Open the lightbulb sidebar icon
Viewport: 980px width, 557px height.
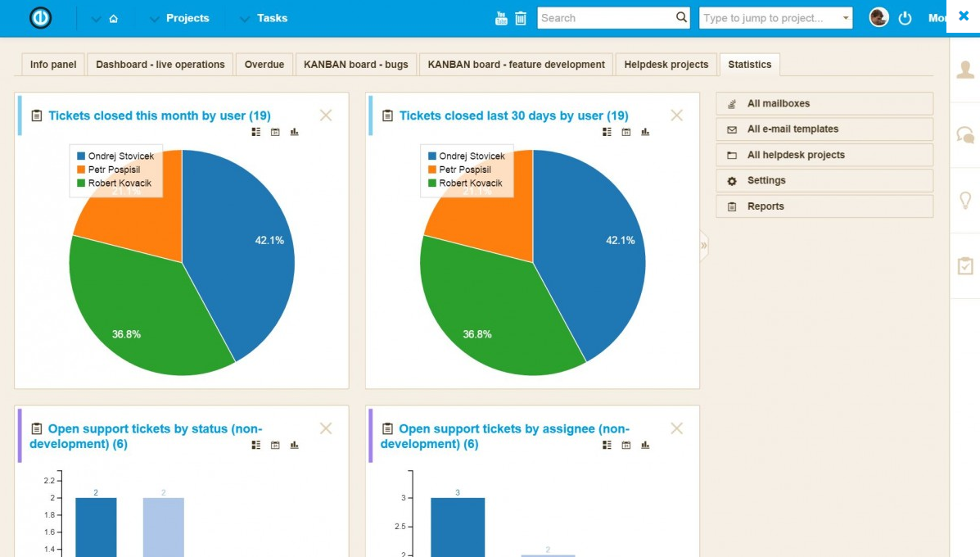click(965, 200)
